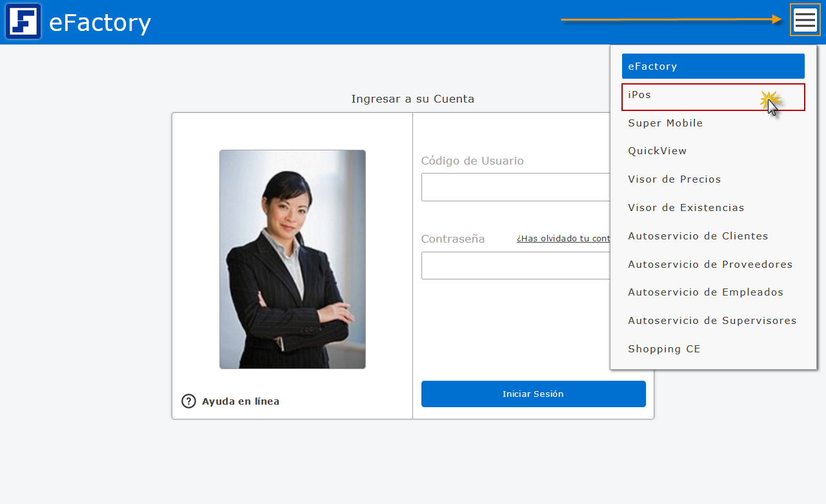
Task: Choose iPos from the menu
Action: coord(712,96)
